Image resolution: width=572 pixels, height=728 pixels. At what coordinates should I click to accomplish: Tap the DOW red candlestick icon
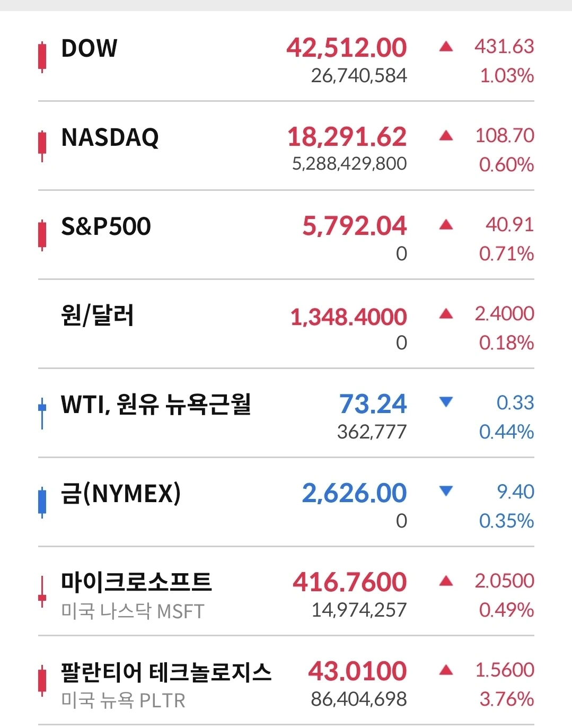coord(42,57)
